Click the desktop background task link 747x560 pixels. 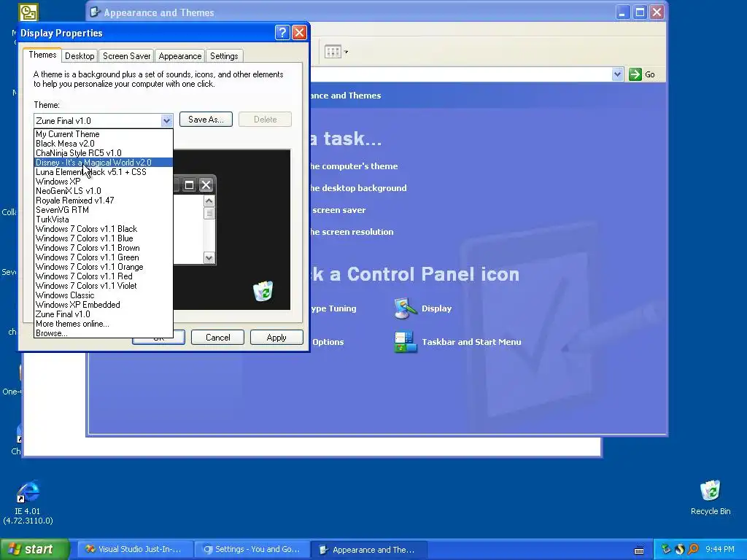[x=357, y=188]
